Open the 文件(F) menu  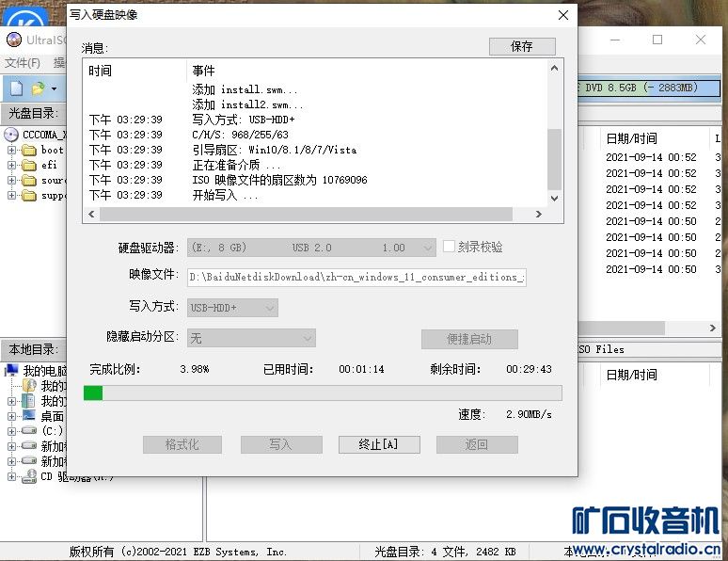(23, 63)
